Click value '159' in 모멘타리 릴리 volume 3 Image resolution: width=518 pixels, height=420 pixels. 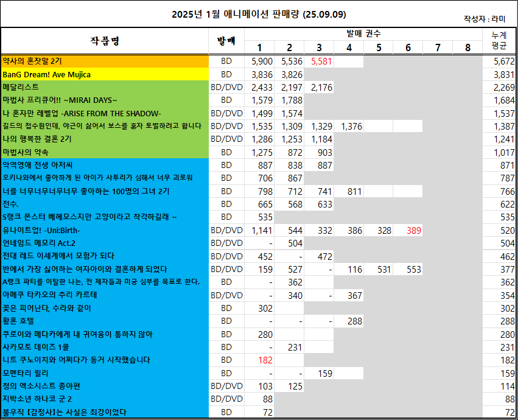pyautogui.click(x=325, y=373)
